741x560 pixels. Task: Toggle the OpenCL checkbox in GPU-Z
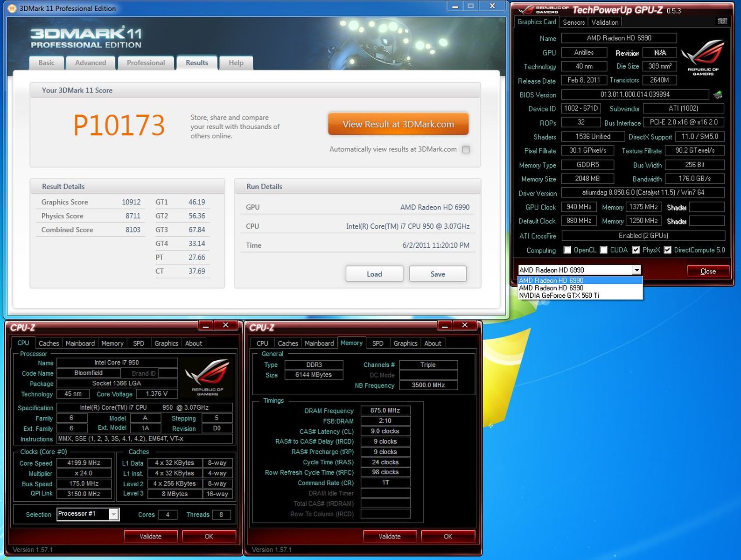[x=567, y=250]
